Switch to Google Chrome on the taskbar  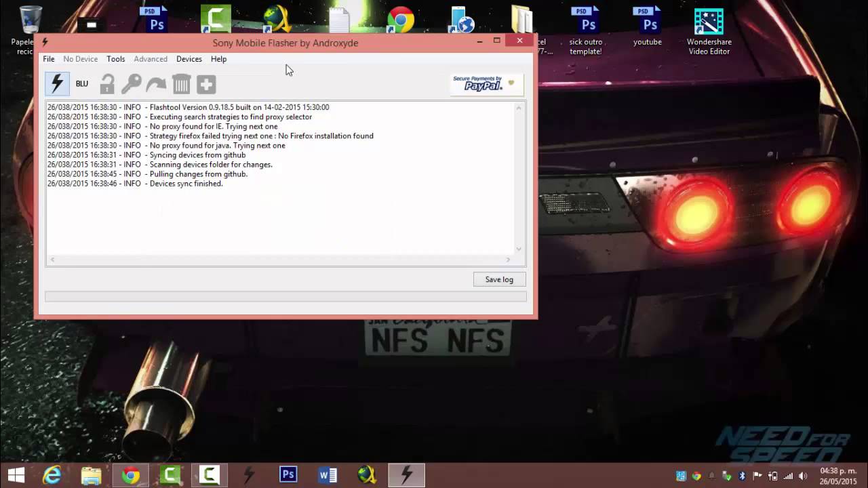(x=131, y=475)
